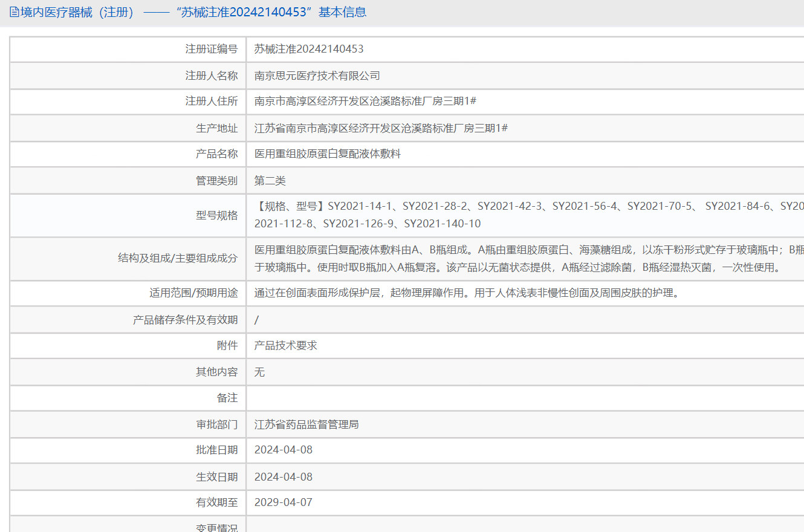Click the 生产地址 label
Image resolution: width=804 pixels, height=532 pixels.
point(217,128)
